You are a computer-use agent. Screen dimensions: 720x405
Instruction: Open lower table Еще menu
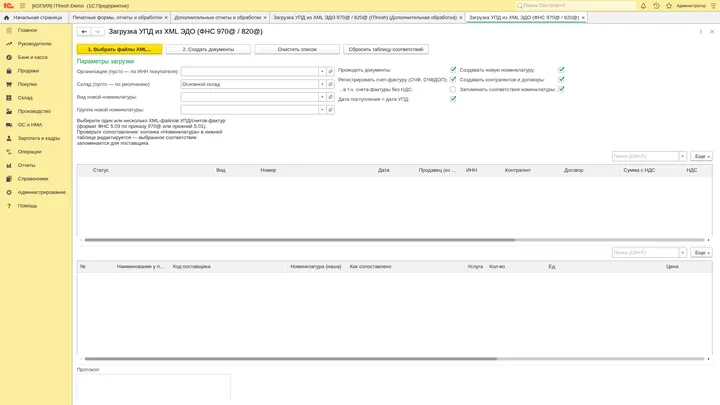[x=701, y=253]
